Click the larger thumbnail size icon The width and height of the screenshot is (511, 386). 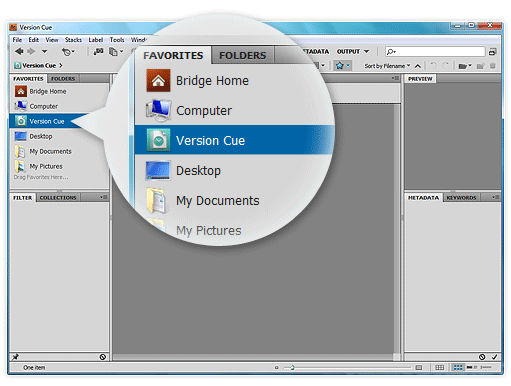[x=419, y=368]
